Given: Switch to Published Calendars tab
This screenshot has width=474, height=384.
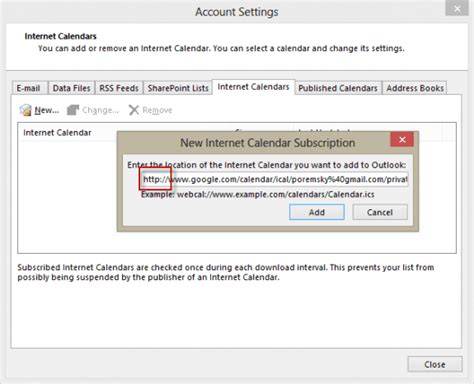Looking at the screenshot, I should (x=338, y=88).
